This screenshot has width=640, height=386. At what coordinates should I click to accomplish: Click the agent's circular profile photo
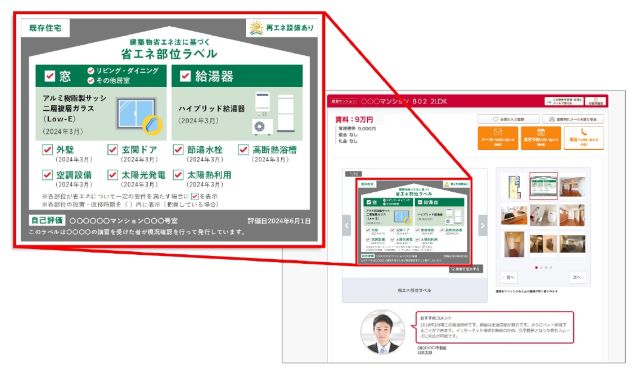pos(382,332)
